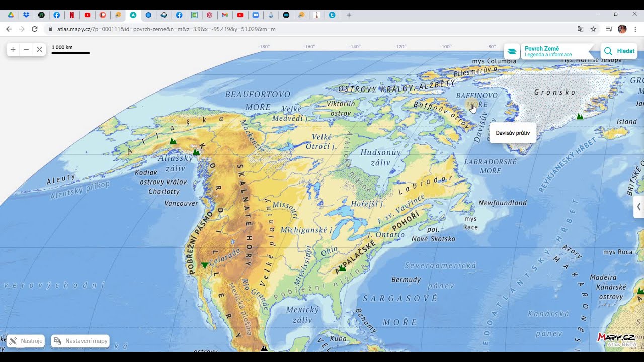Screen dimensions: 644x362
Task: Open Nastavení mapy map settings
Action: tap(80, 341)
